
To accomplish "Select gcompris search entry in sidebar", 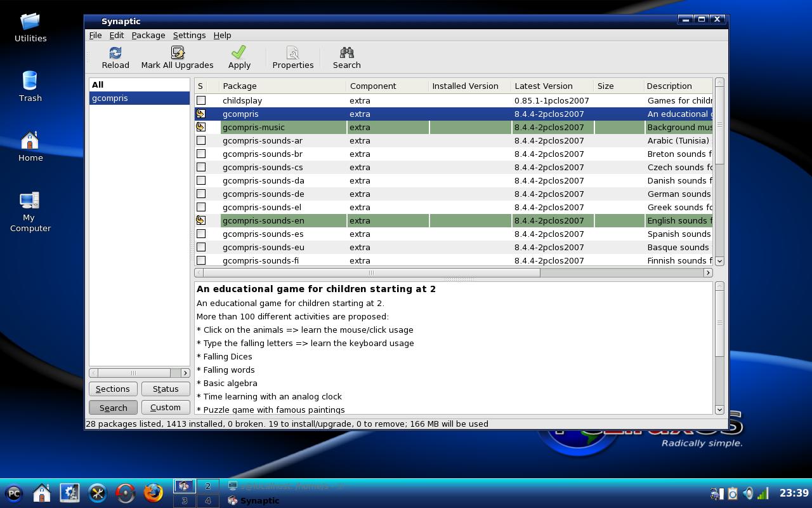I will coord(140,98).
